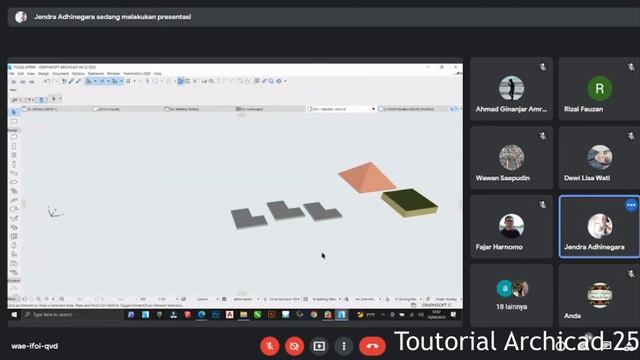The width and height of the screenshot is (640, 360).
Task: Click the Redo arrow in ArchiCAD toolbar
Action: [55, 81]
